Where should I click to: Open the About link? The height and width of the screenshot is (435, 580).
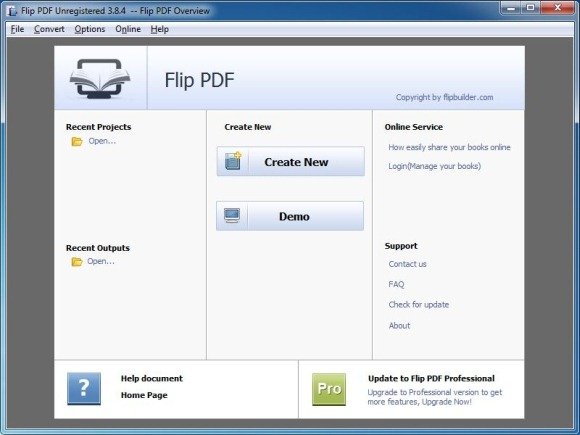[x=399, y=326]
